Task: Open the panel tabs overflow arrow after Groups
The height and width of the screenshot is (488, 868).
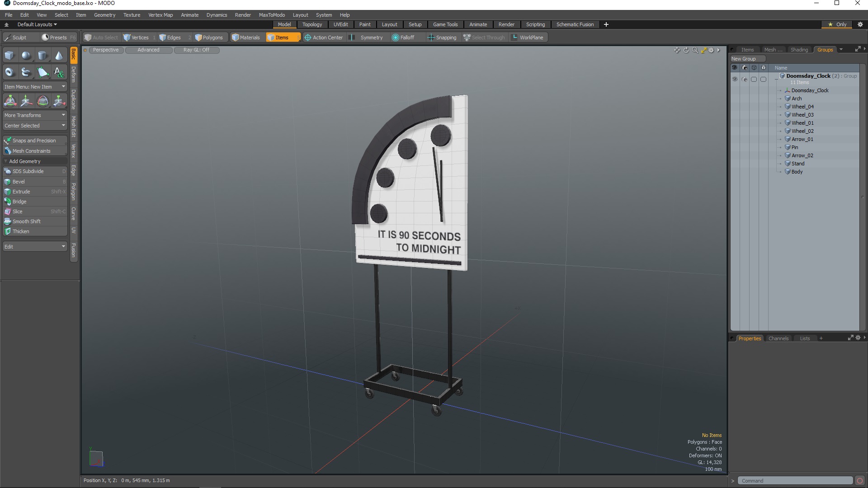Action: pyautogui.click(x=841, y=50)
